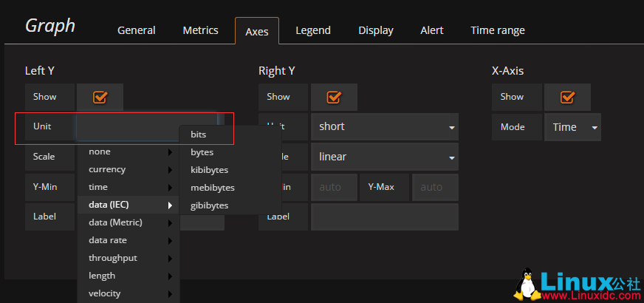The width and height of the screenshot is (644, 303).
Task: Toggle the Left Y Show checkbox
Action: (x=100, y=97)
